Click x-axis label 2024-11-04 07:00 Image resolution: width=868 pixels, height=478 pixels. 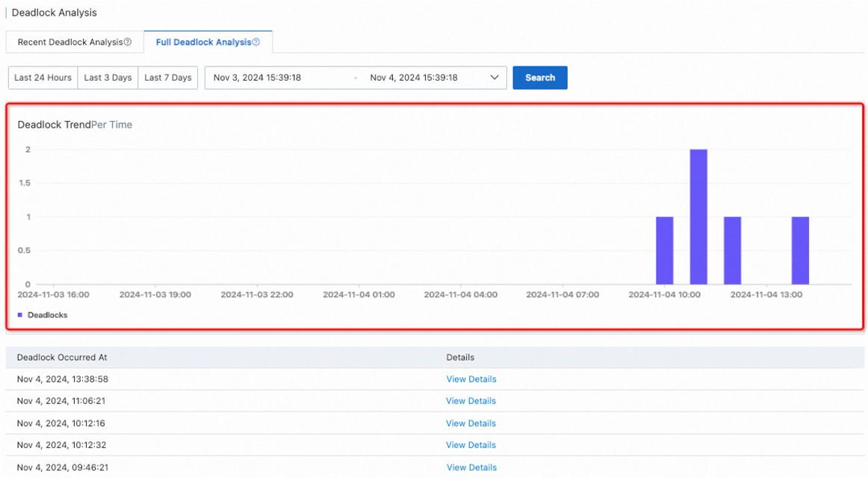point(562,295)
